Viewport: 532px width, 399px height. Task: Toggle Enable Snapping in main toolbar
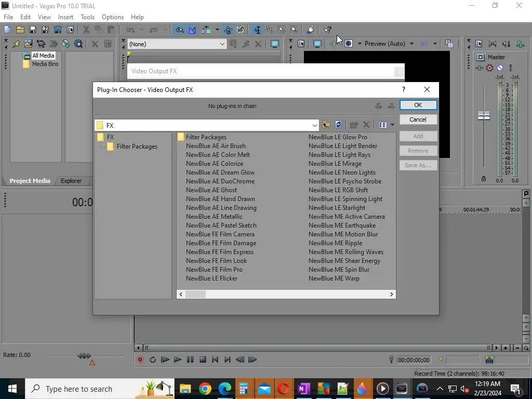tap(179, 30)
